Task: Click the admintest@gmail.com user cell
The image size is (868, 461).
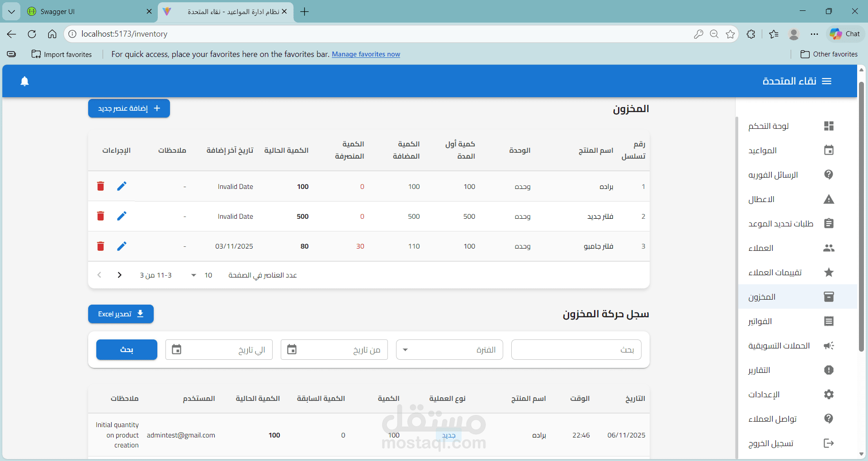Action: tap(181, 435)
